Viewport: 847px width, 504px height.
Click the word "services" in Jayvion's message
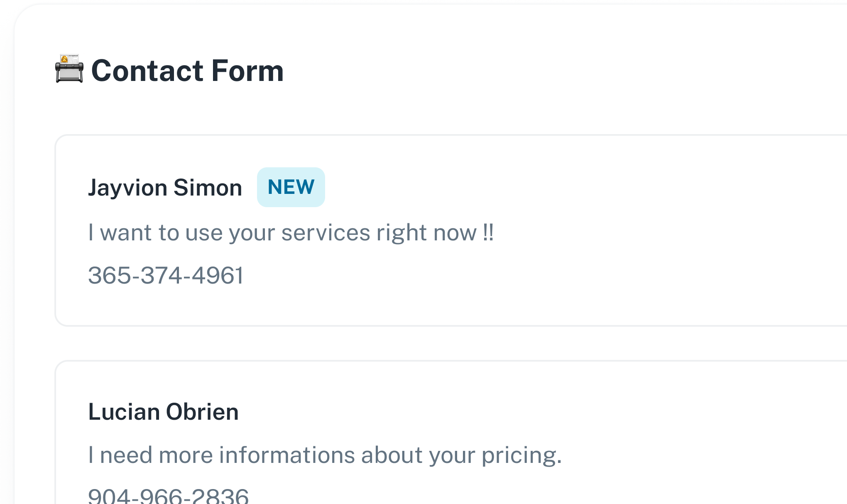[326, 232]
